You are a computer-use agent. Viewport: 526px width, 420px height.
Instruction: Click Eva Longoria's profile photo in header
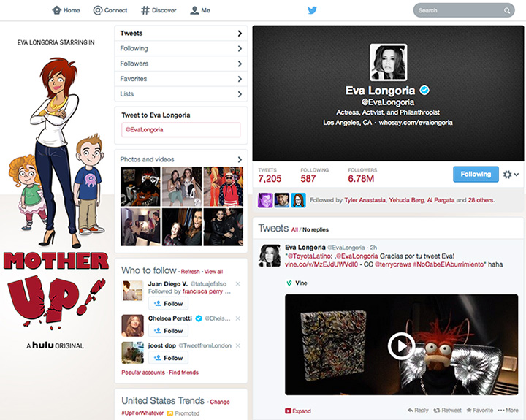pyautogui.click(x=389, y=62)
